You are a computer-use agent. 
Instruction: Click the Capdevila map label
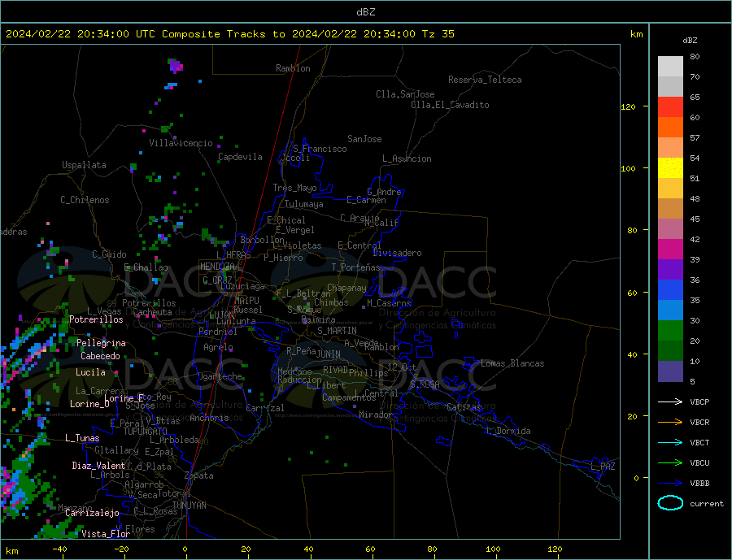[x=240, y=157]
